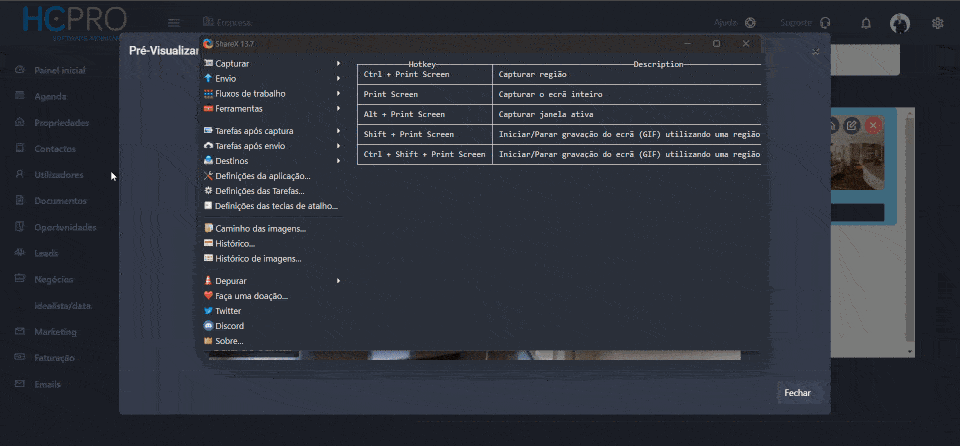960x446 pixels.
Task: Expand the Tarefas após captura submenu arrow
Action: (338, 131)
